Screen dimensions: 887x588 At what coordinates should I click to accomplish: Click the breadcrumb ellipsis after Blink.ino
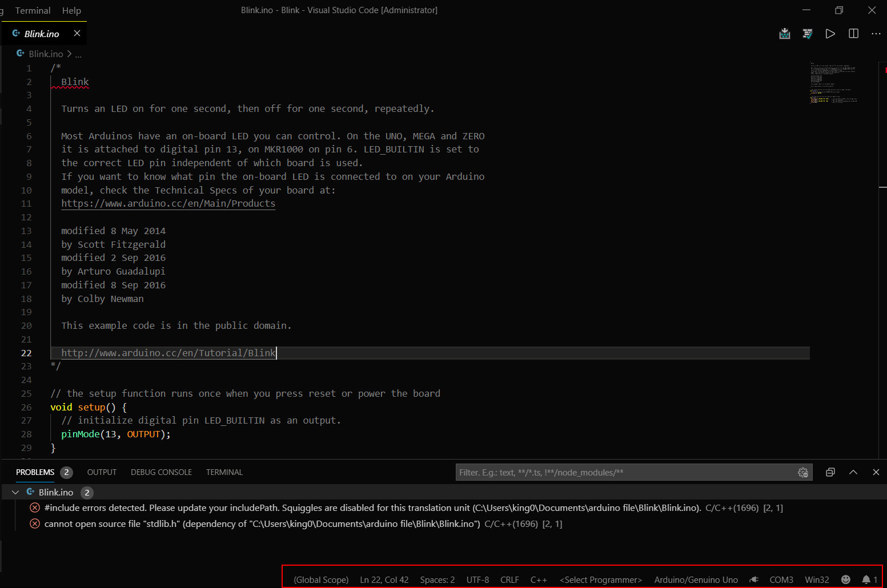(x=78, y=54)
